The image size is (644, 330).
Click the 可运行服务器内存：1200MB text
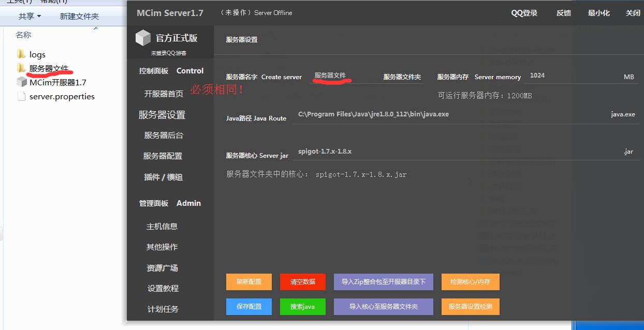point(485,96)
